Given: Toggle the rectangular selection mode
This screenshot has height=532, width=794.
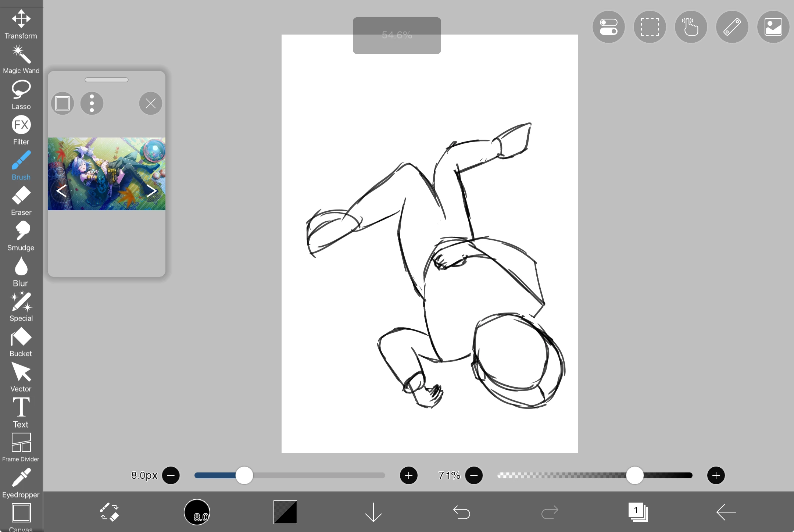Looking at the screenshot, I should tap(649, 27).
